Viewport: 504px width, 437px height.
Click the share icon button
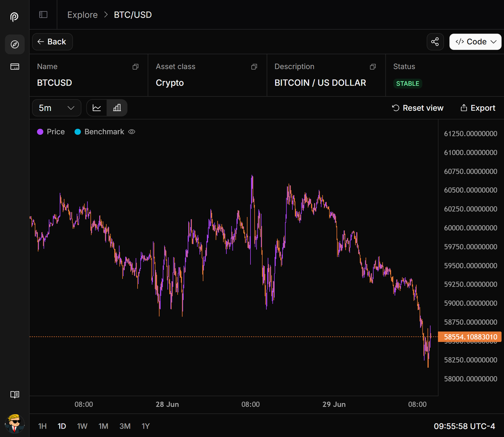pos(435,42)
